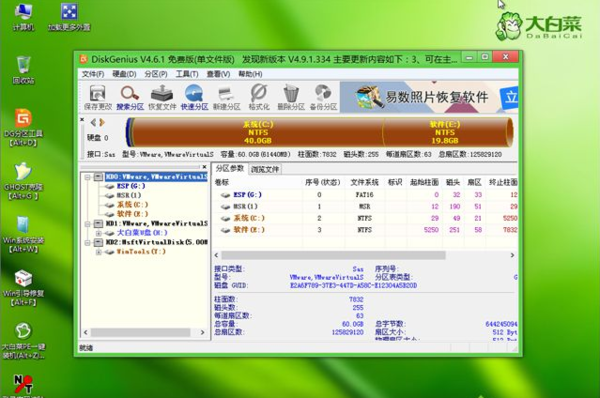This screenshot has width=600, height=398.
Task: Open the 硬盘(D) menu
Action: tap(124, 74)
